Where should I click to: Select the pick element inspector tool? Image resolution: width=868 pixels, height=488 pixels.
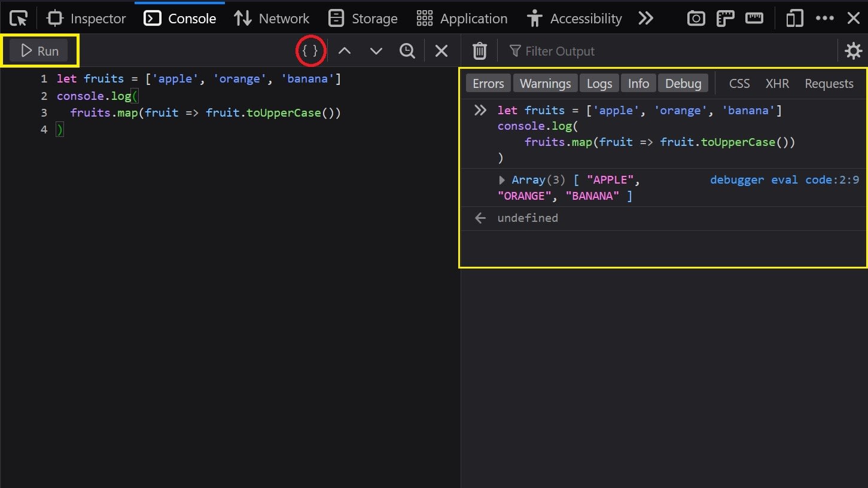pyautogui.click(x=18, y=18)
